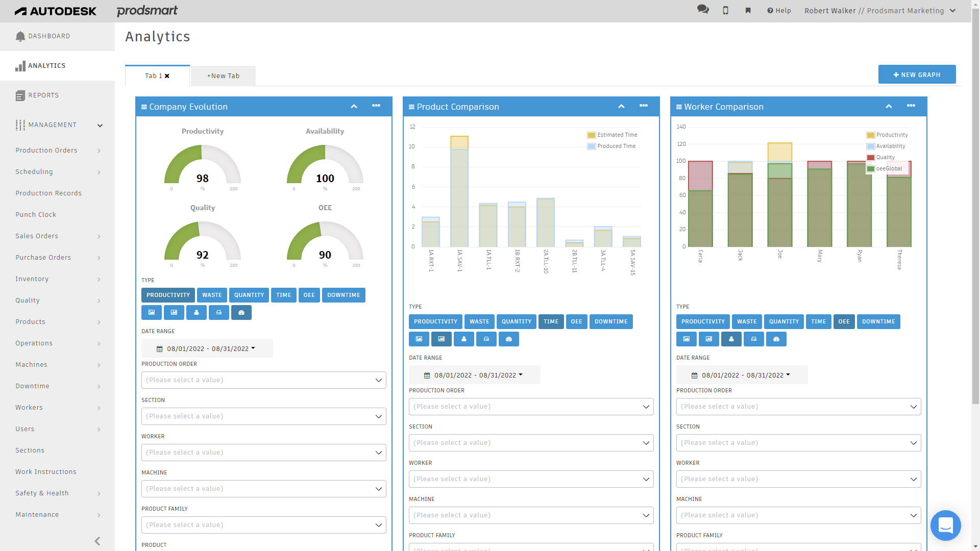
Task: Click the Analytics sidebar icon
Action: coord(19,65)
